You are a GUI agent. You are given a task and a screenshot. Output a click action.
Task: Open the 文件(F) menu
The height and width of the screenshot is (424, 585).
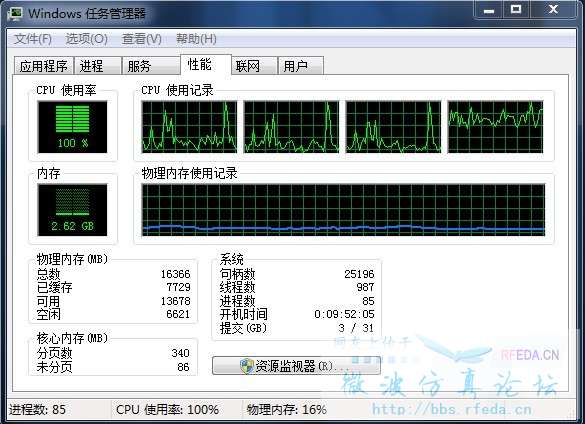pos(33,39)
